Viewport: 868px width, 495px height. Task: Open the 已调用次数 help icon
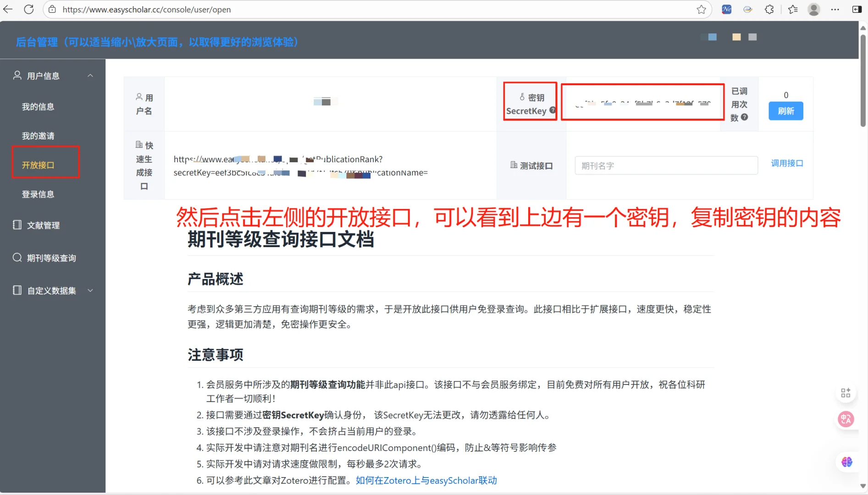click(x=744, y=117)
